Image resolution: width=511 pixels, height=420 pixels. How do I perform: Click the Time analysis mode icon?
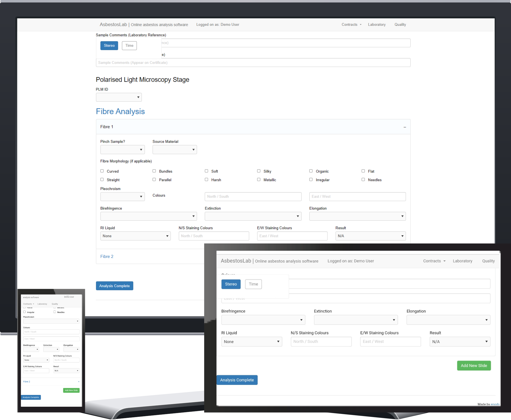(130, 46)
